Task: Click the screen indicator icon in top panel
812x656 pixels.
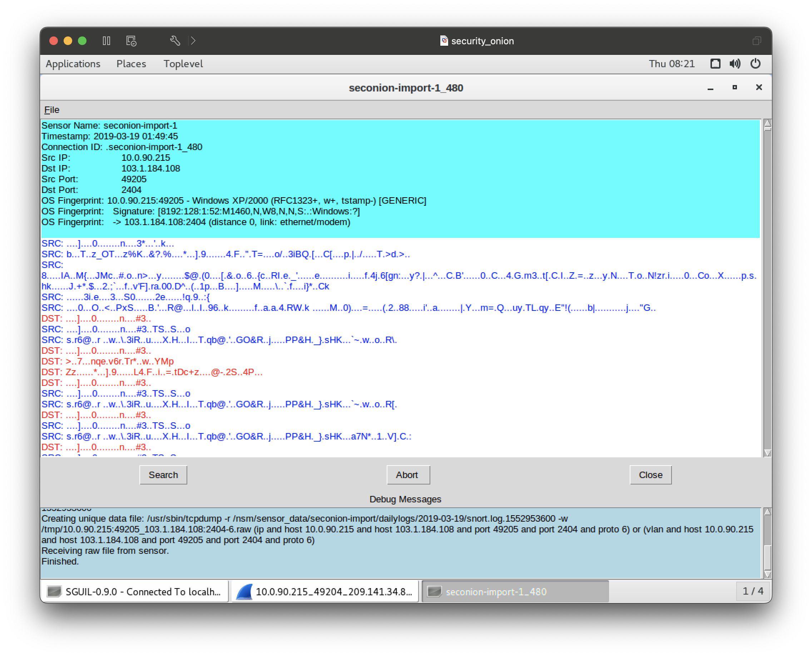Action: coord(715,64)
